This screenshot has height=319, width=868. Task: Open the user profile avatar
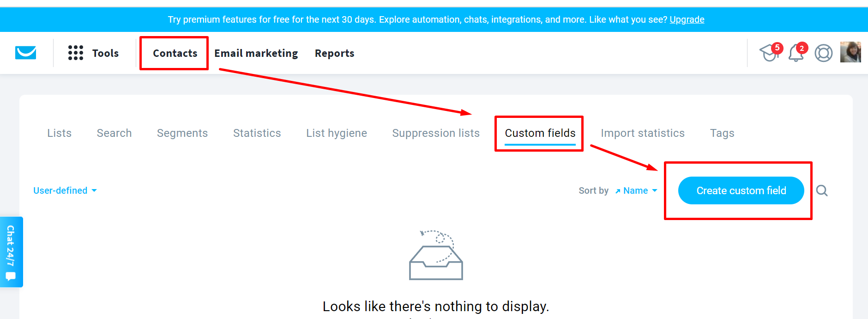(850, 52)
